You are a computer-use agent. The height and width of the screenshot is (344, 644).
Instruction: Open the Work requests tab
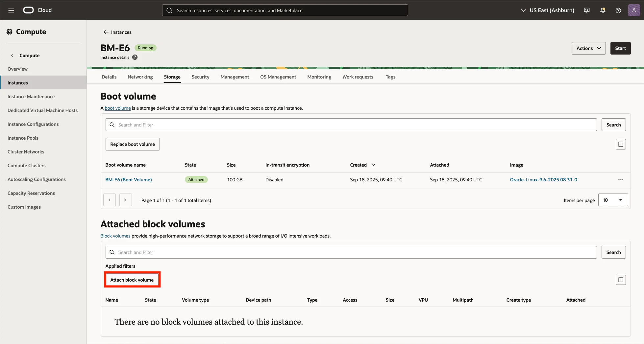(x=358, y=77)
